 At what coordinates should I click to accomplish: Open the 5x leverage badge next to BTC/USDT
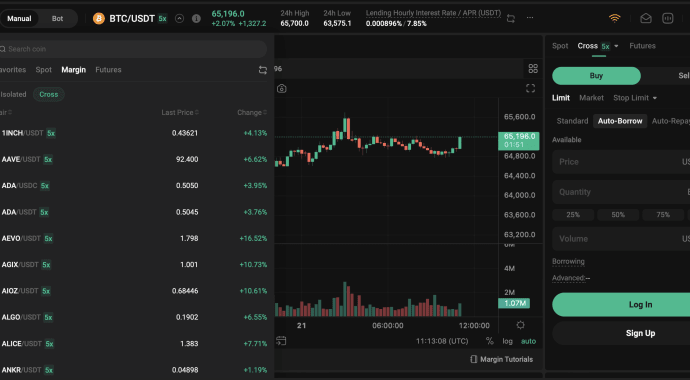[162, 18]
